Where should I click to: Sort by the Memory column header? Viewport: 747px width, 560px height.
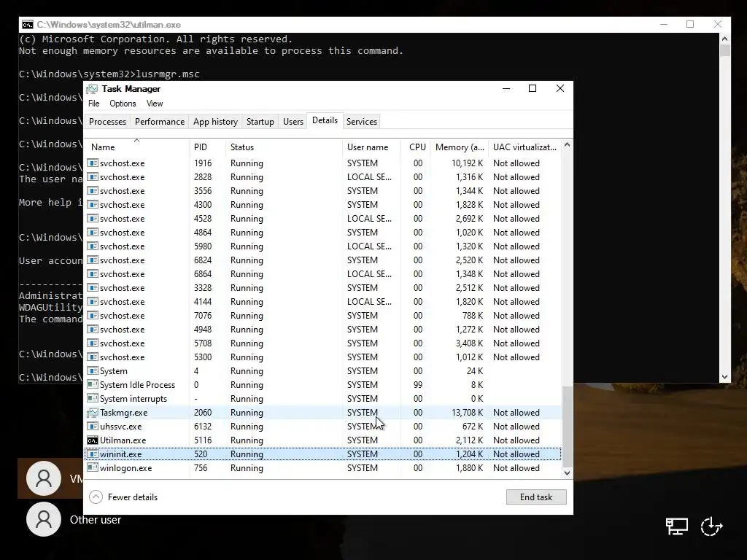pos(460,147)
